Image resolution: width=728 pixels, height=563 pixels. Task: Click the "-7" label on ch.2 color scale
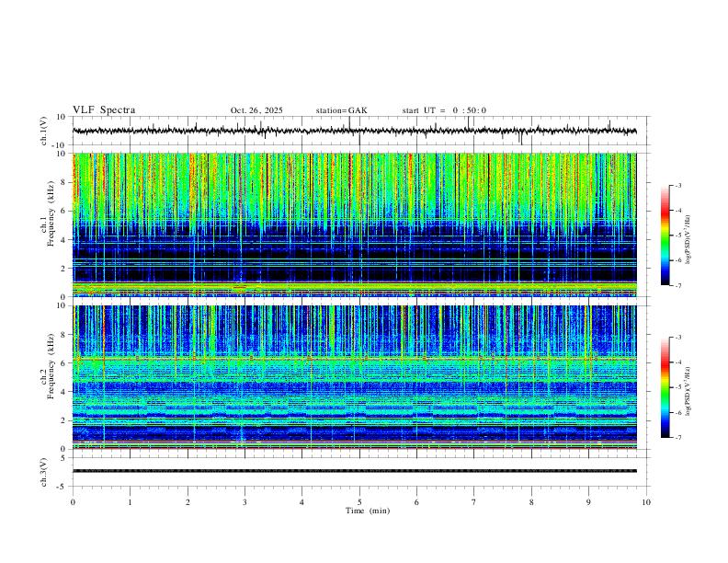pos(678,438)
